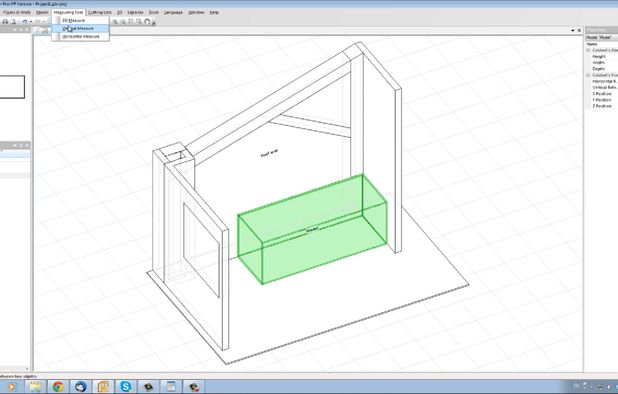Click the Roof wall label in viewport
Image resolution: width=618 pixels, height=394 pixels.
(269, 153)
